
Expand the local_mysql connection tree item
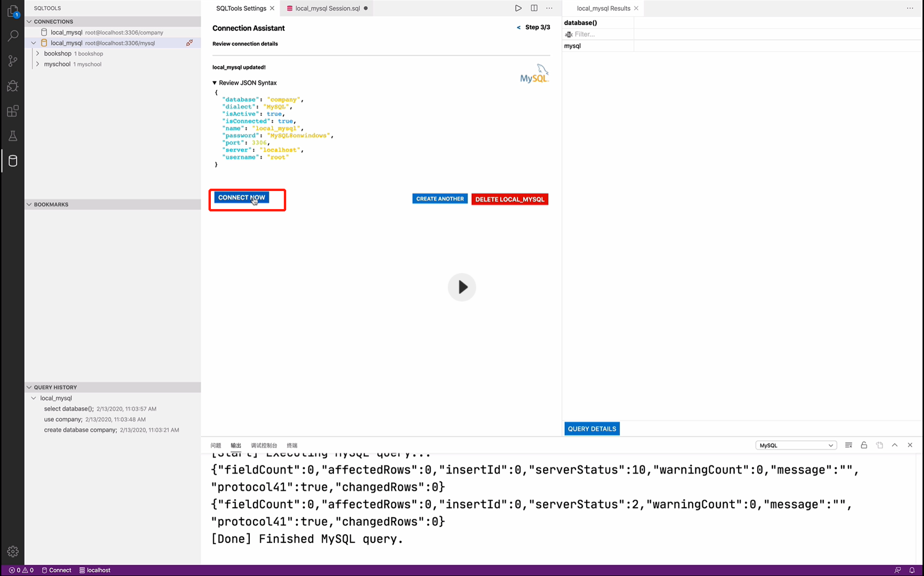click(x=33, y=43)
